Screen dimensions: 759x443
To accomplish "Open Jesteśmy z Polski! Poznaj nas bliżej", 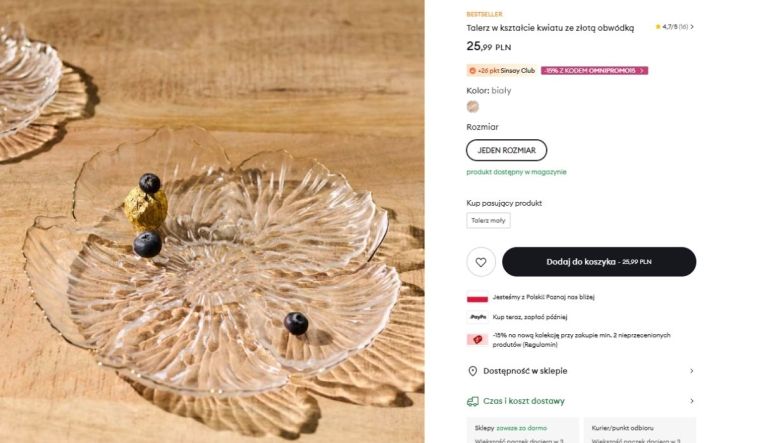I will [543, 297].
